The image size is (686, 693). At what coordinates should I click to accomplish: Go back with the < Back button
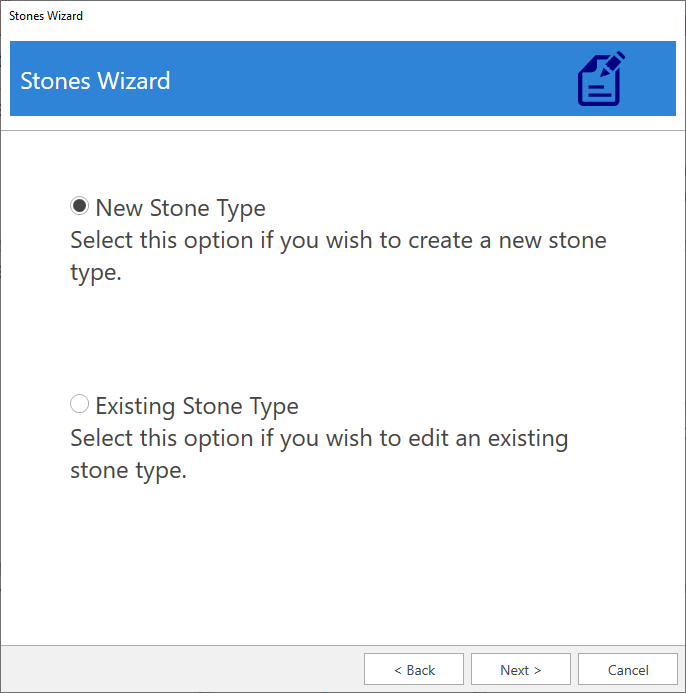tap(414, 669)
